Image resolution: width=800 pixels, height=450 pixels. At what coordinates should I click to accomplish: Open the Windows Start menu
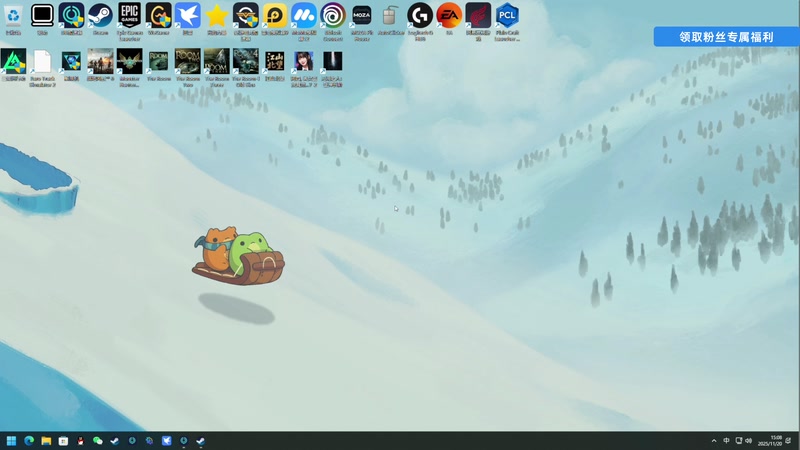[11, 441]
